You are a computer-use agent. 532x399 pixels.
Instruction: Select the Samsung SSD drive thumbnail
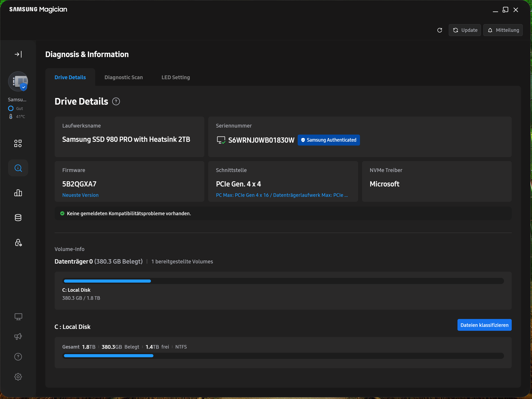tap(18, 81)
